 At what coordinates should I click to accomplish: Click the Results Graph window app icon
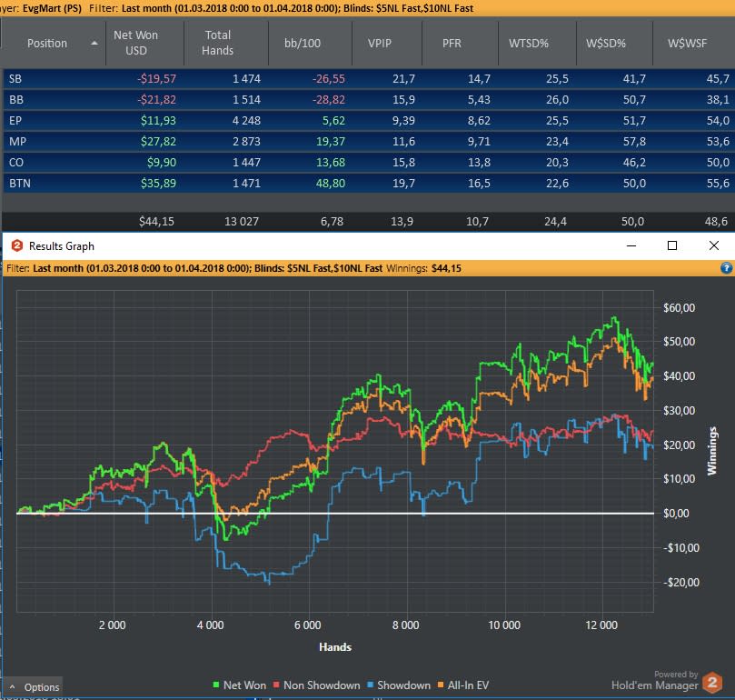coord(17,245)
